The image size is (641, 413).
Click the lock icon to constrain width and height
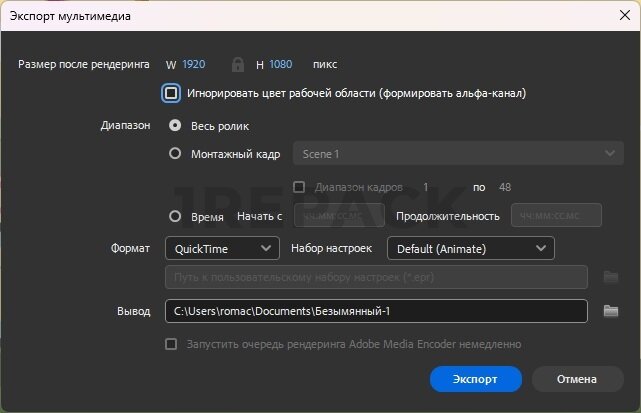[238, 64]
